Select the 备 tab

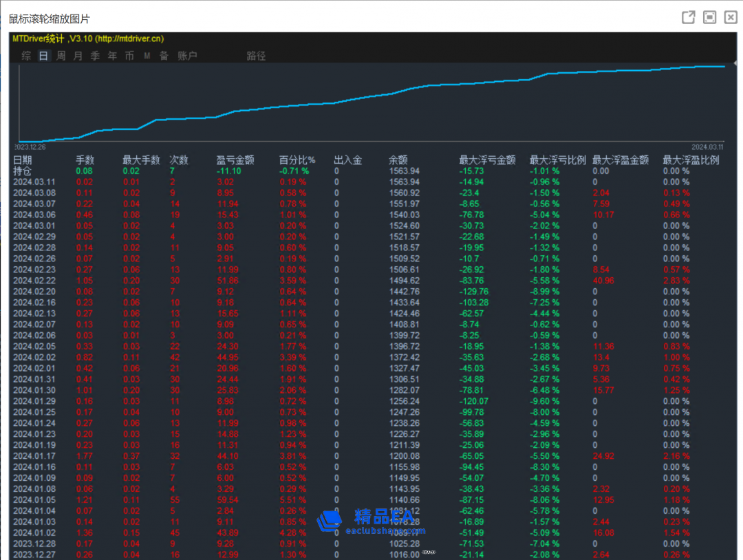click(x=164, y=56)
